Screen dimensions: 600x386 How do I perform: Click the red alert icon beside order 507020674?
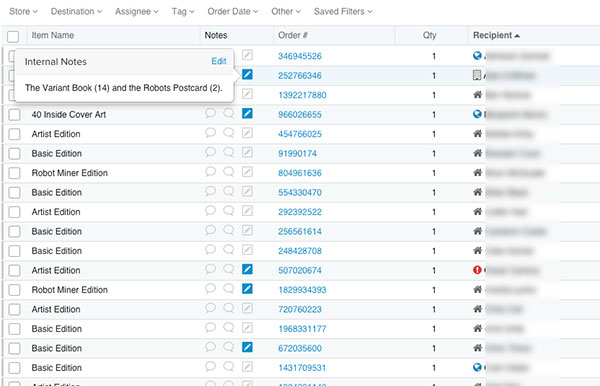tap(477, 270)
